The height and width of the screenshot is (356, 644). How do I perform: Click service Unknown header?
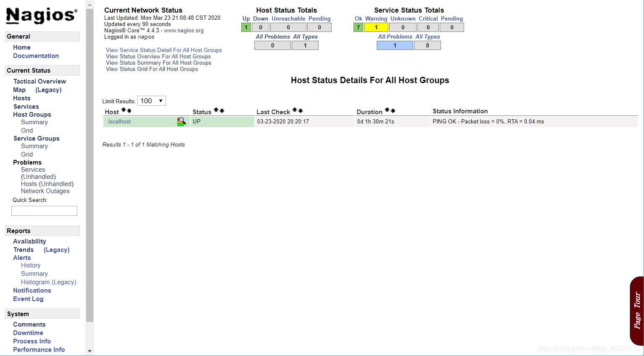tap(403, 19)
